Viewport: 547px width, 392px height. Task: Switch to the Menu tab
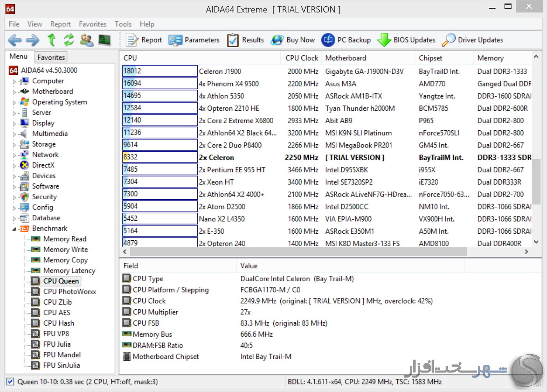pos(19,57)
